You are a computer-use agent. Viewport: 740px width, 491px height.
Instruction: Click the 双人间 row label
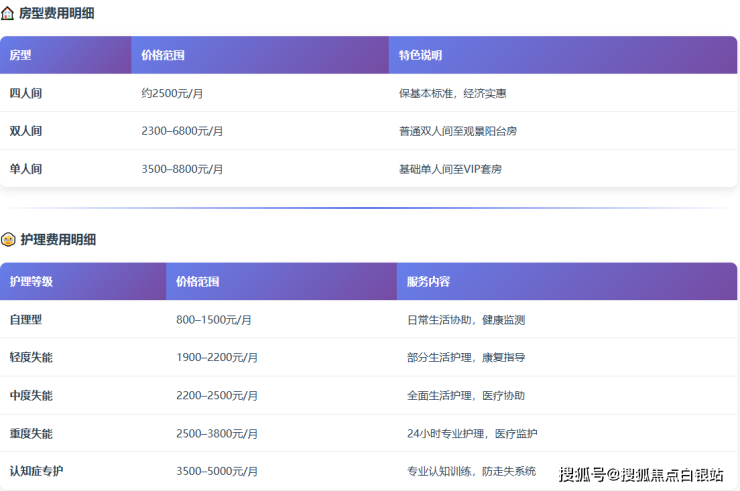point(26,131)
